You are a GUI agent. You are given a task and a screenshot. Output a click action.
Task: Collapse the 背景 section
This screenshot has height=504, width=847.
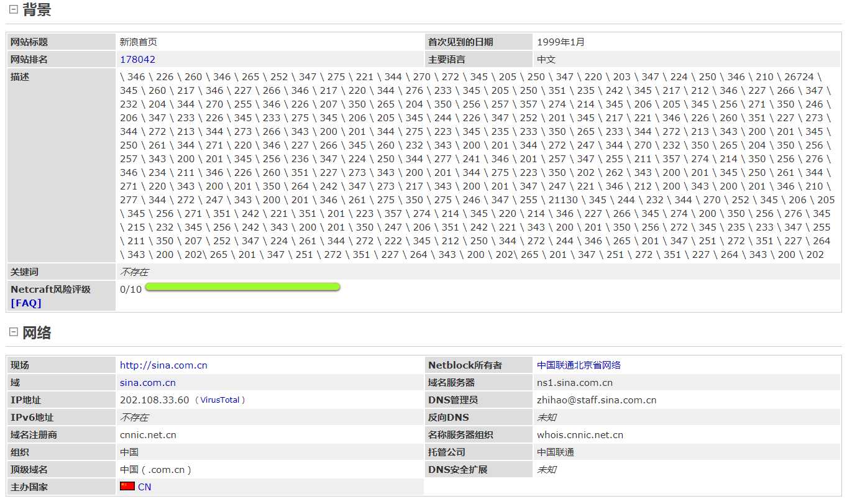coord(14,9)
